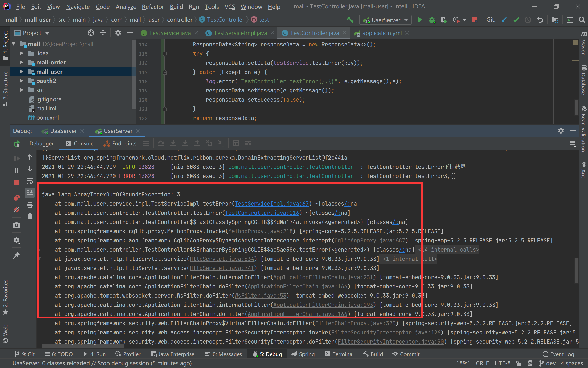
Task: Open Search Everywhere magnifier icon
Action: (x=582, y=20)
